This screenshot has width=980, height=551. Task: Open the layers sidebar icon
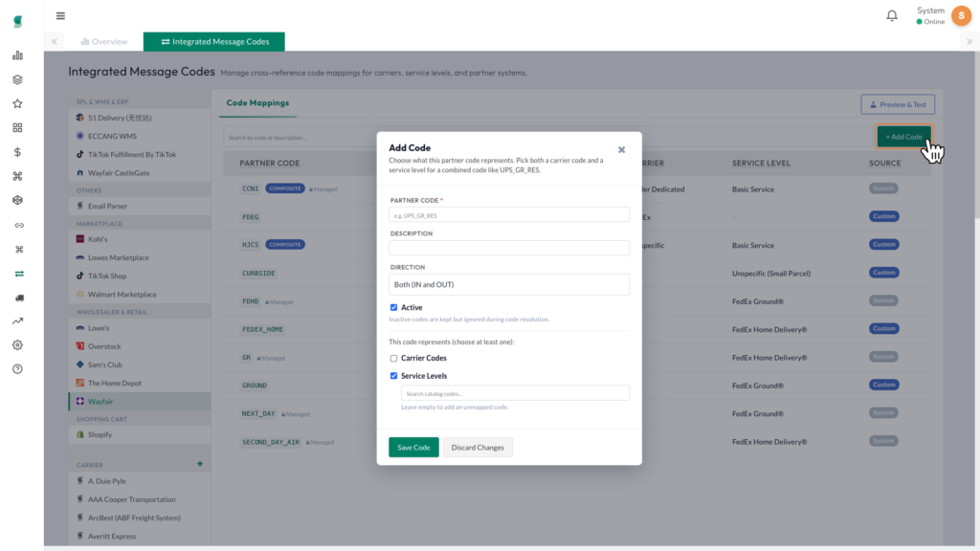click(x=17, y=79)
